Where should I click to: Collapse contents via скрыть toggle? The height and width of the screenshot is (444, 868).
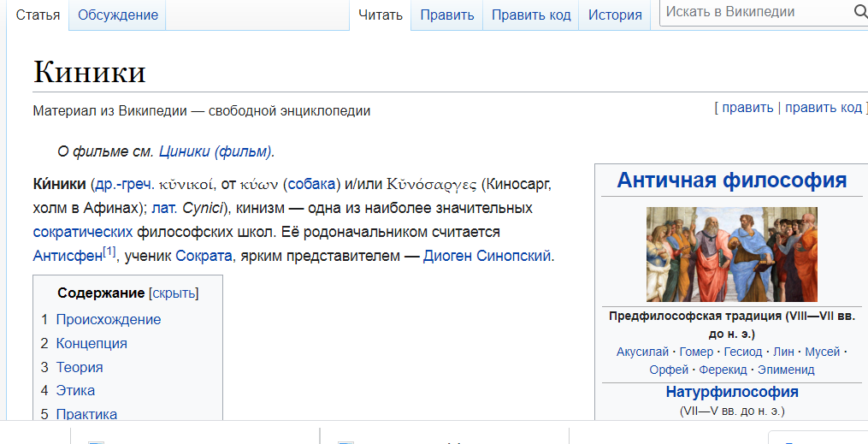[x=174, y=293]
